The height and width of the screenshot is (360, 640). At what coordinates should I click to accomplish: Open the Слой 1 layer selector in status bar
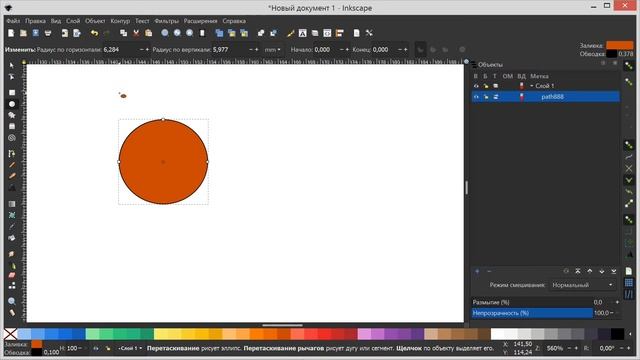coord(130,348)
